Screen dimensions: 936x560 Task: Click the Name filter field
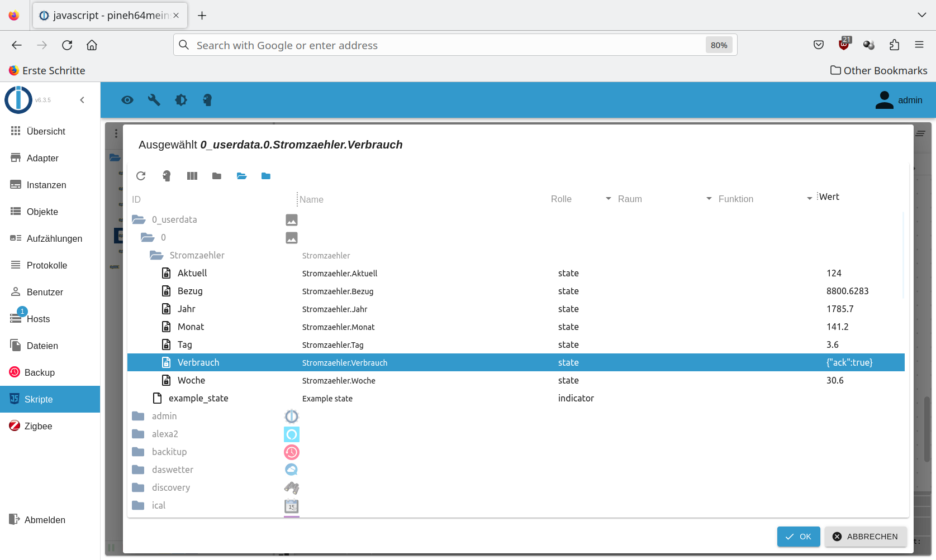coord(422,199)
